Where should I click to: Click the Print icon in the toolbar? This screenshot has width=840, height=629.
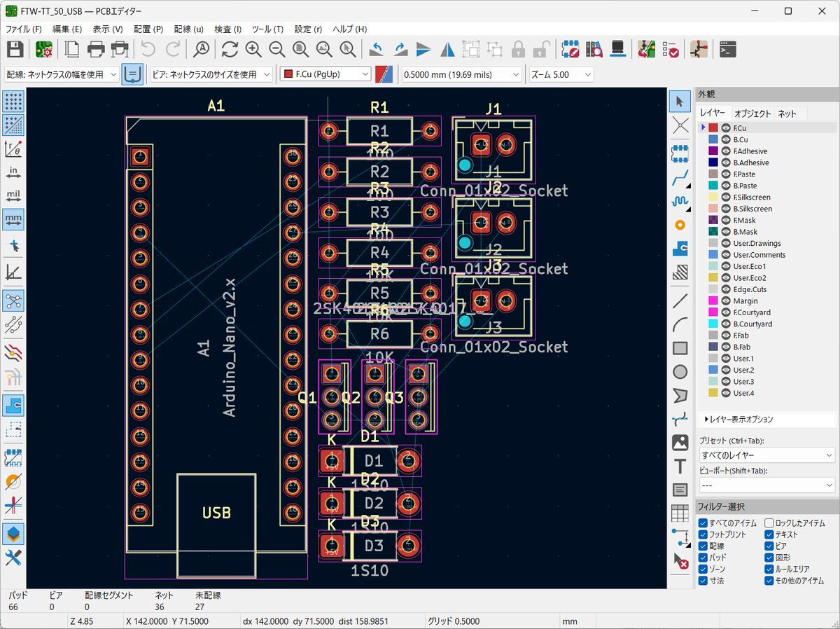[96, 49]
